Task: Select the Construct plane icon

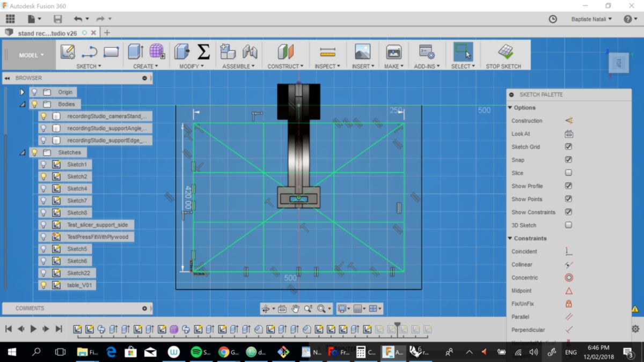Action: pyautogui.click(x=286, y=51)
